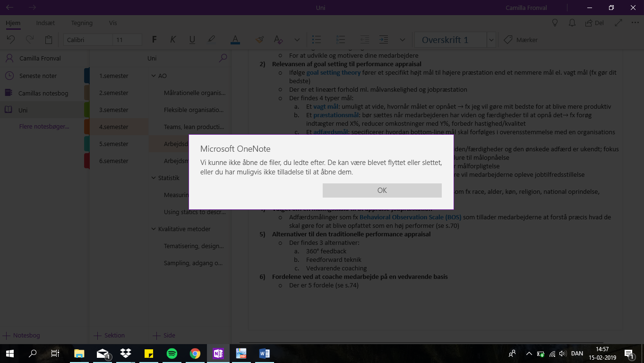Image resolution: width=644 pixels, height=363 pixels.
Task: Click the add Side button
Action: point(164,335)
